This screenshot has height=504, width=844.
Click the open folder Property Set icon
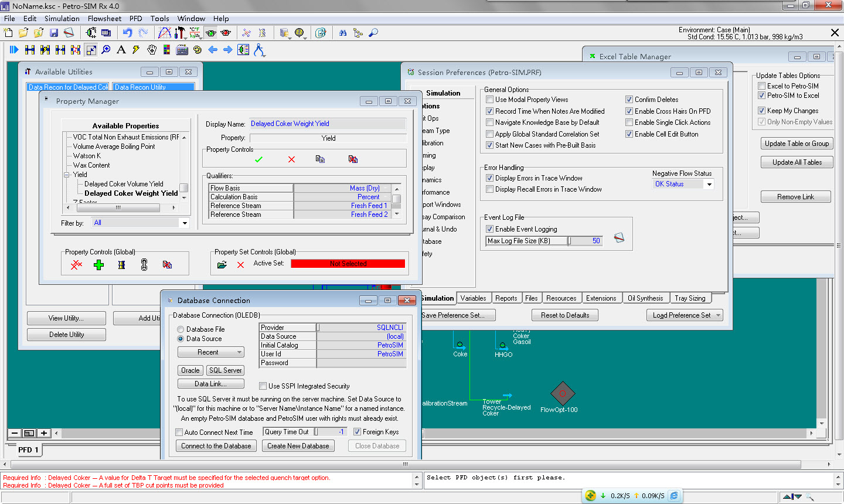[x=222, y=265]
